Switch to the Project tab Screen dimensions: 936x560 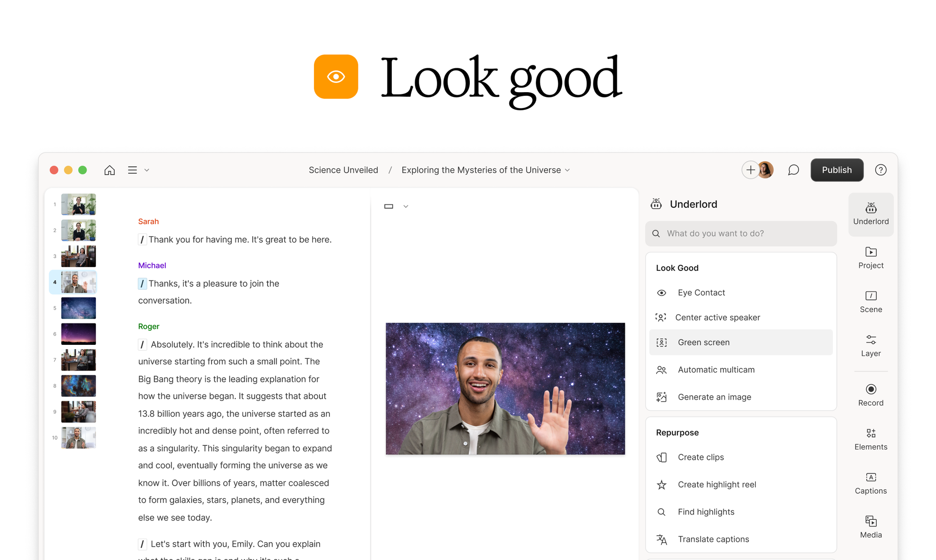point(870,257)
